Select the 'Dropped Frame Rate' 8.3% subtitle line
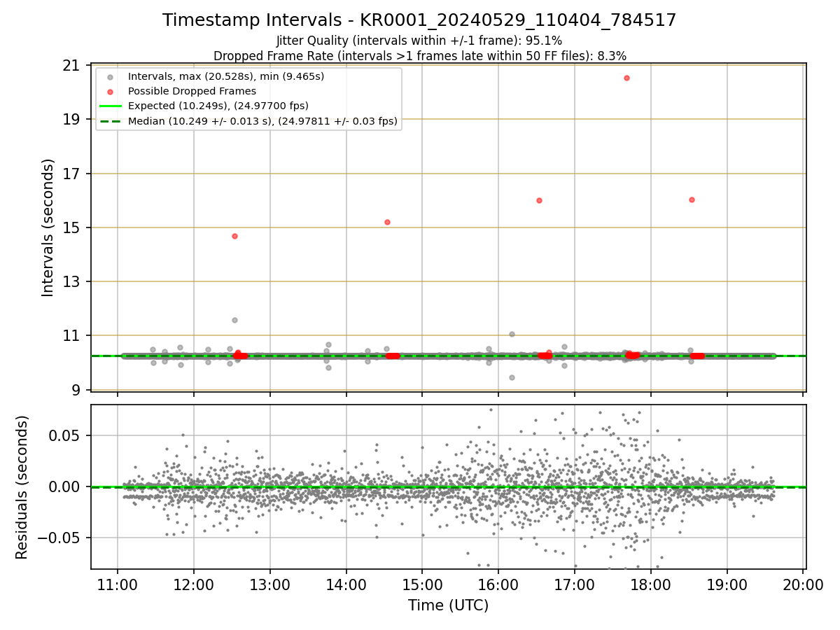Viewport: 840px width, 630px height. [x=419, y=55]
